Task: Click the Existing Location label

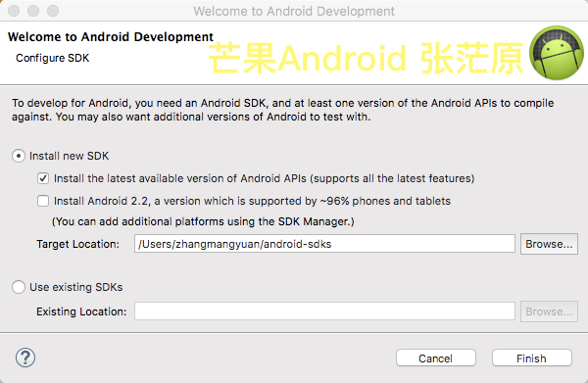Action: 81,311
